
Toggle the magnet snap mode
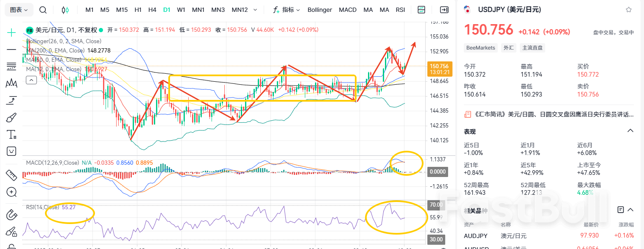(x=11, y=215)
